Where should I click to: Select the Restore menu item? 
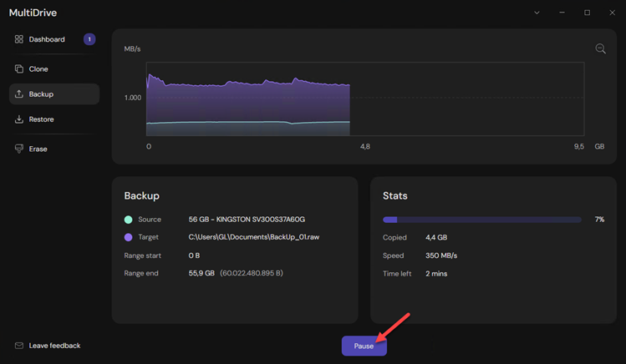point(42,119)
